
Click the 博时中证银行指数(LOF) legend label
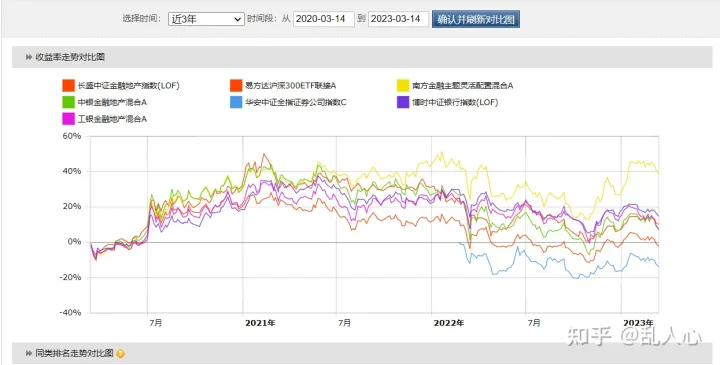click(455, 103)
